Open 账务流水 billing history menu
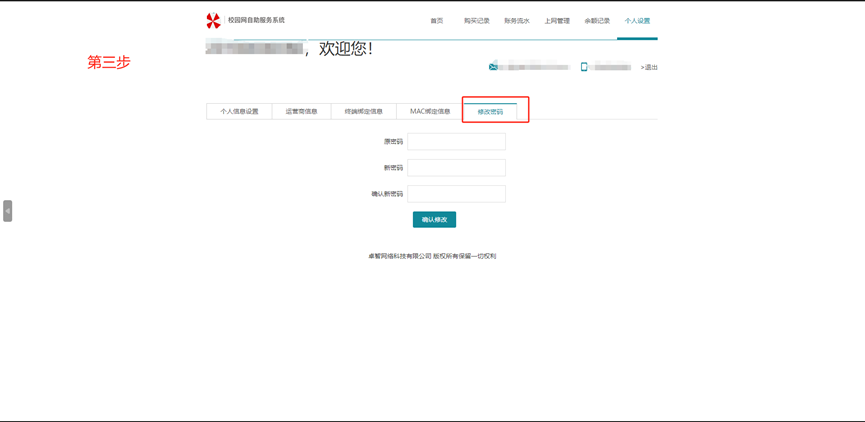The width and height of the screenshot is (865, 422). tap(516, 21)
